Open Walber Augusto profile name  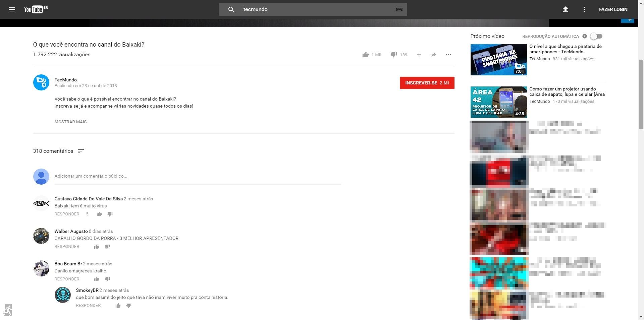tap(71, 231)
